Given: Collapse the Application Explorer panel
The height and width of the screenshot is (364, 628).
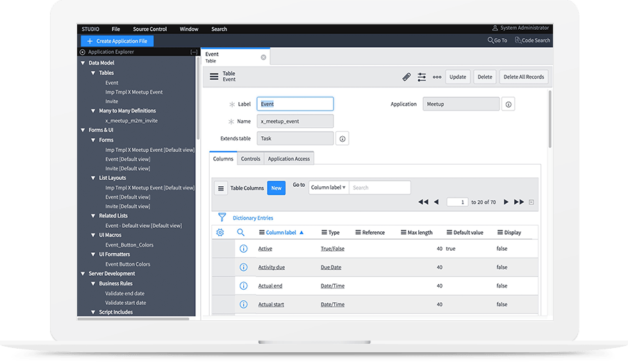Looking at the screenshot, I should pyautogui.click(x=194, y=52).
